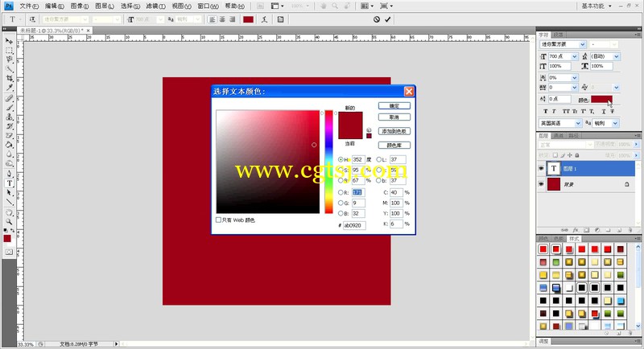Click text color swatch in options bar
This screenshot has height=349, width=644.
click(248, 19)
